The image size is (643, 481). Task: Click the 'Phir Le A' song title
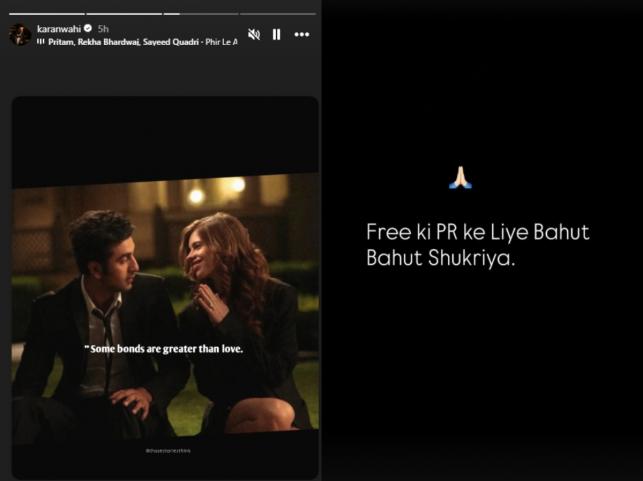(x=219, y=43)
